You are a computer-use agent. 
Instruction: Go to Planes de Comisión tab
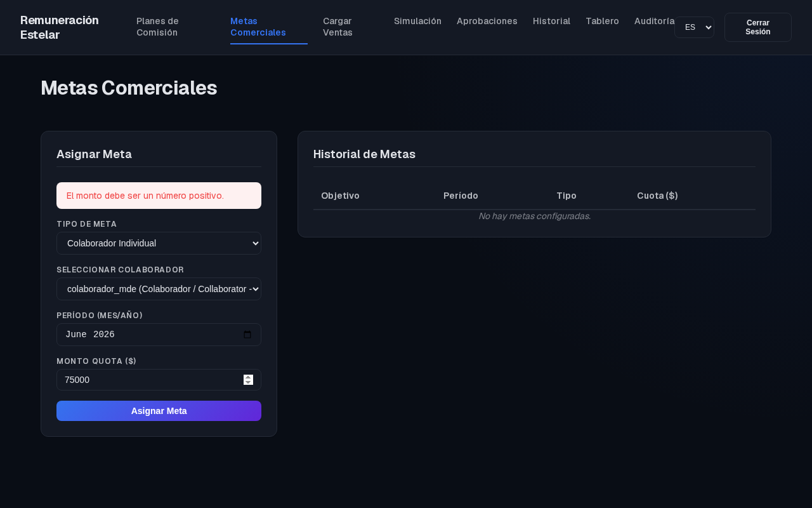tap(176, 27)
